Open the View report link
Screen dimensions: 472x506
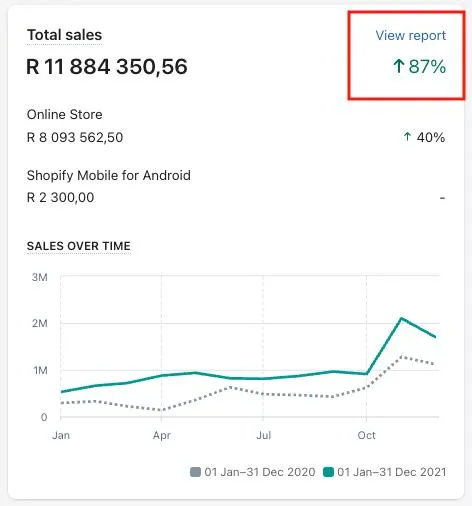411,35
